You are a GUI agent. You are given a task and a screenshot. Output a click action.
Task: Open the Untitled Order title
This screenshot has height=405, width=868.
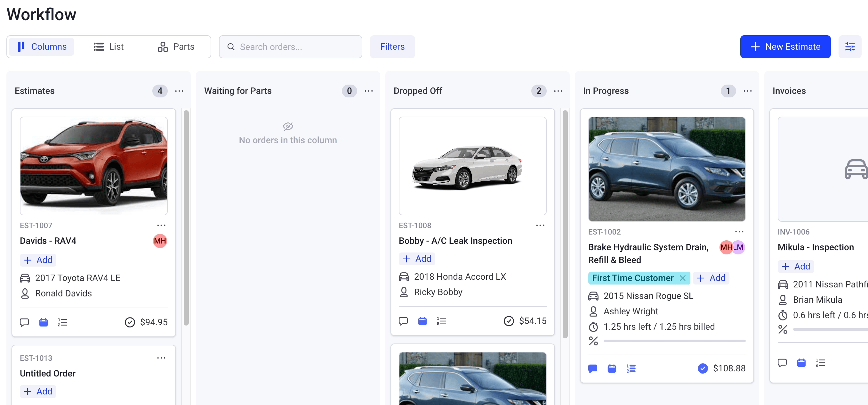47,373
